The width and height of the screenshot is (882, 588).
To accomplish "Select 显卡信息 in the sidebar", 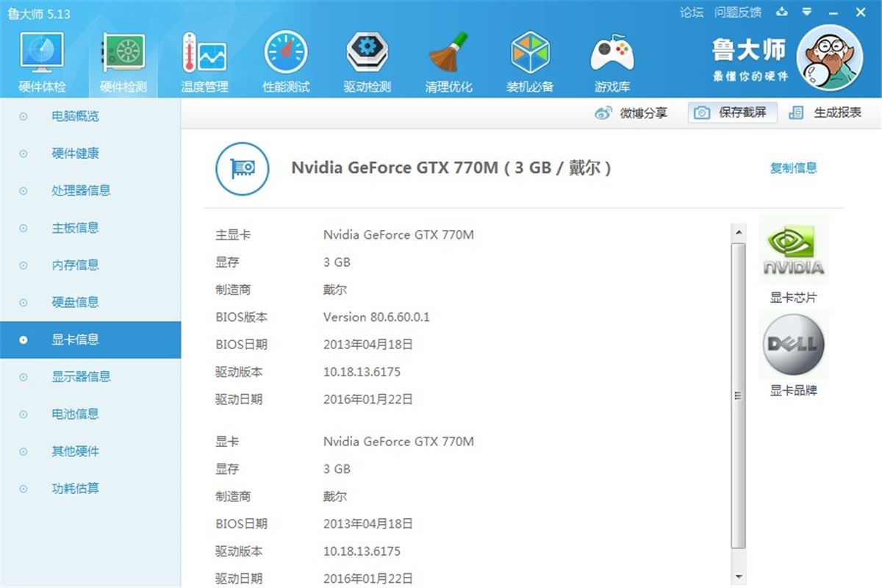I will click(90, 340).
